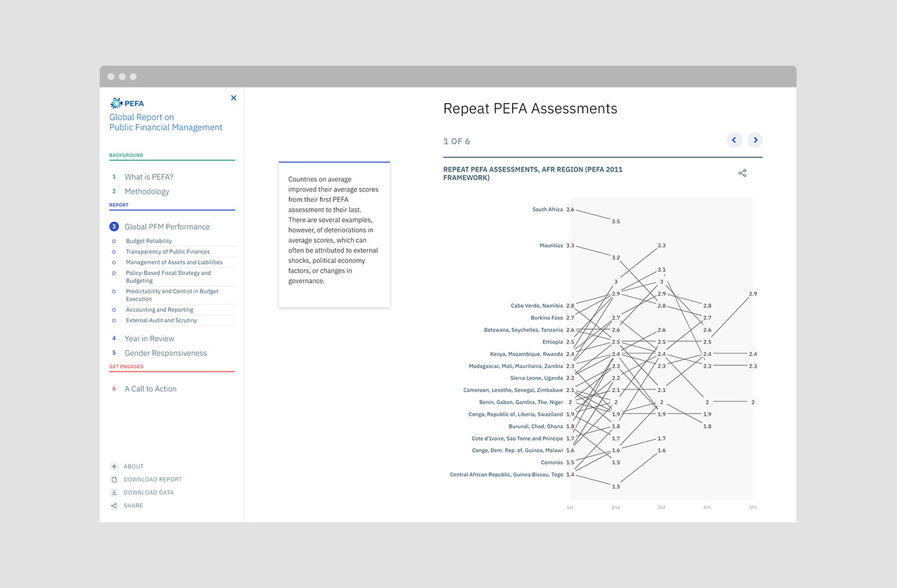Go to Transparency of Public Finances
The height and width of the screenshot is (588, 897).
(x=167, y=252)
